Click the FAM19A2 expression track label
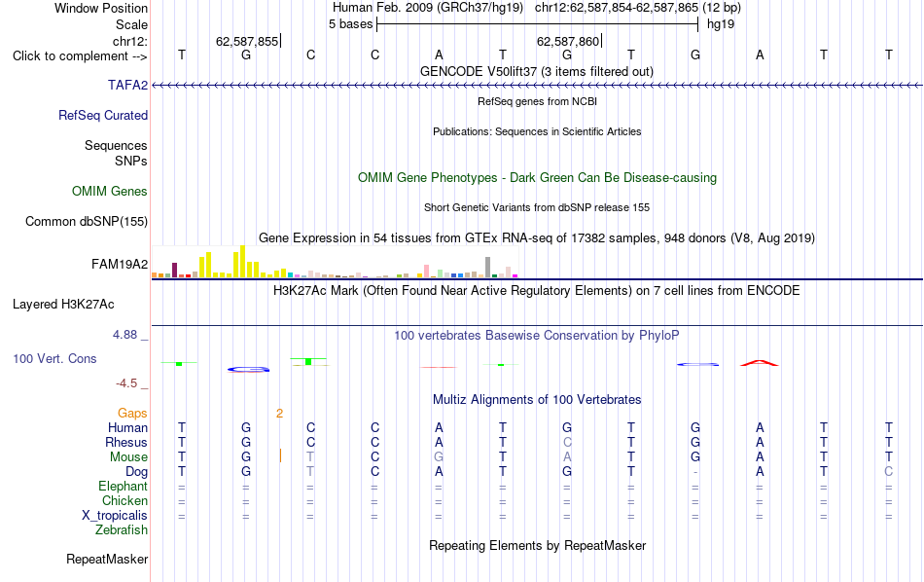Image resolution: width=924 pixels, height=582 pixels. pyautogui.click(x=120, y=264)
